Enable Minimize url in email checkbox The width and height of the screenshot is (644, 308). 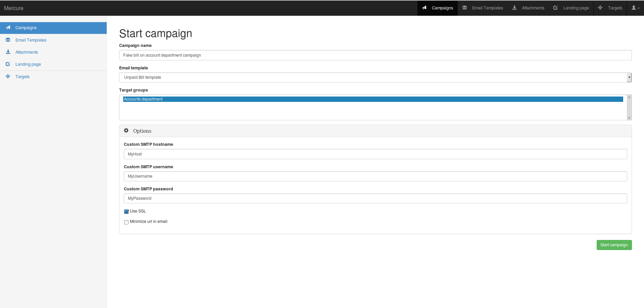(x=127, y=222)
